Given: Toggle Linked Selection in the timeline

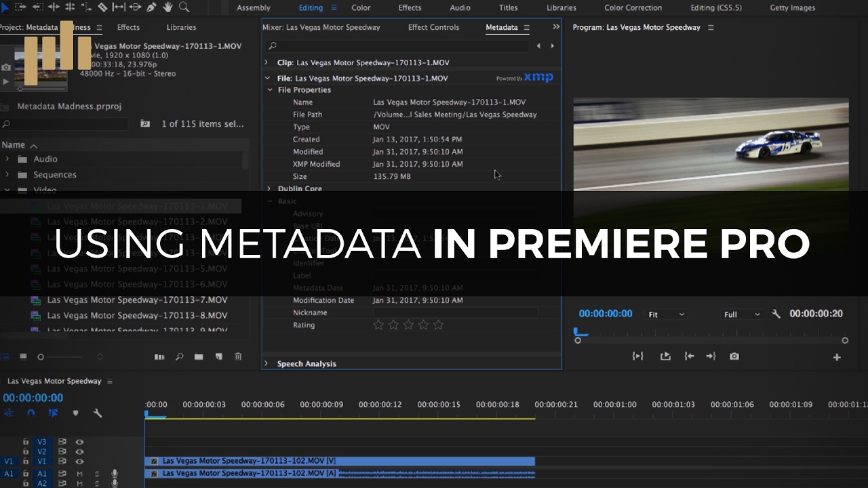Looking at the screenshot, I should 53,413.
